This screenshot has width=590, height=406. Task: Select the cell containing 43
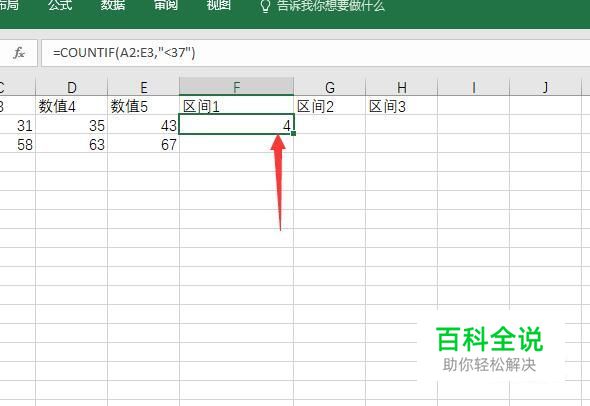143,125
